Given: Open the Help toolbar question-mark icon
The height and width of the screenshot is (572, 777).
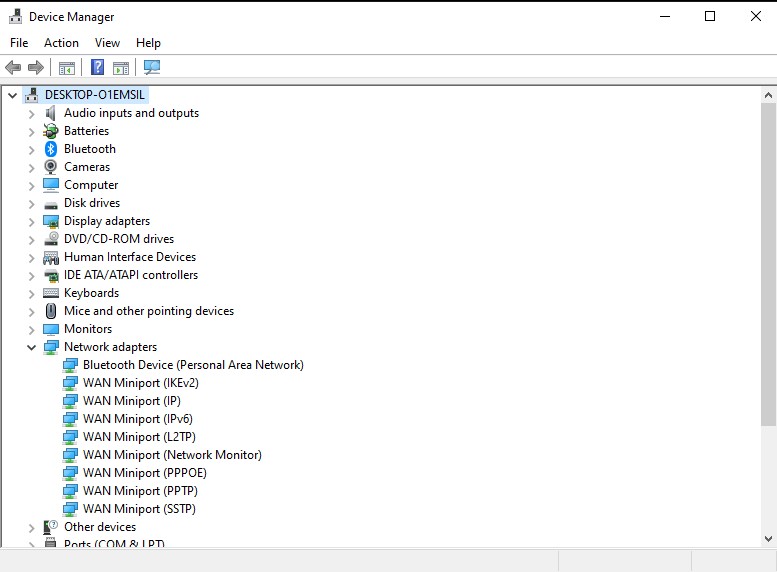Looking at the screenshot, I should click(x=98, y=67).
